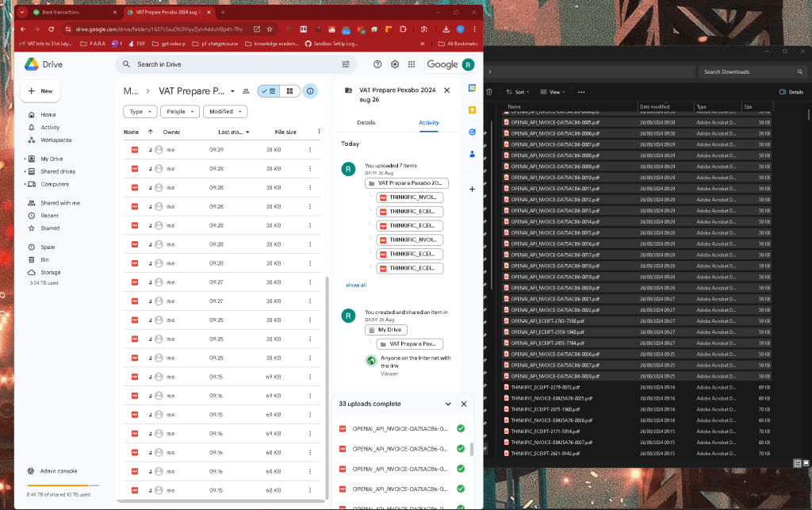Open Sort dropdown in Explorer
Image resolution: width=812 pixels, height=510 pixels.
point(518,92)
